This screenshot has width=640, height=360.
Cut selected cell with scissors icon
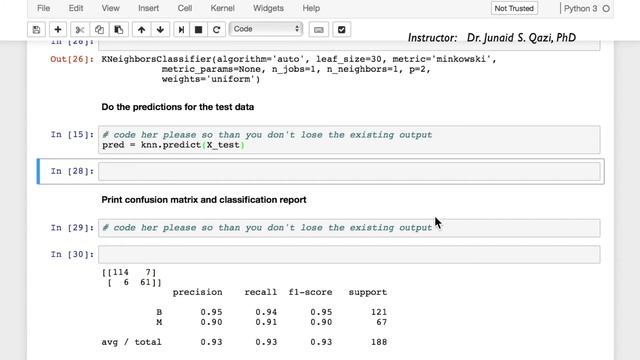pyautogui.click(x=80, y=29)
